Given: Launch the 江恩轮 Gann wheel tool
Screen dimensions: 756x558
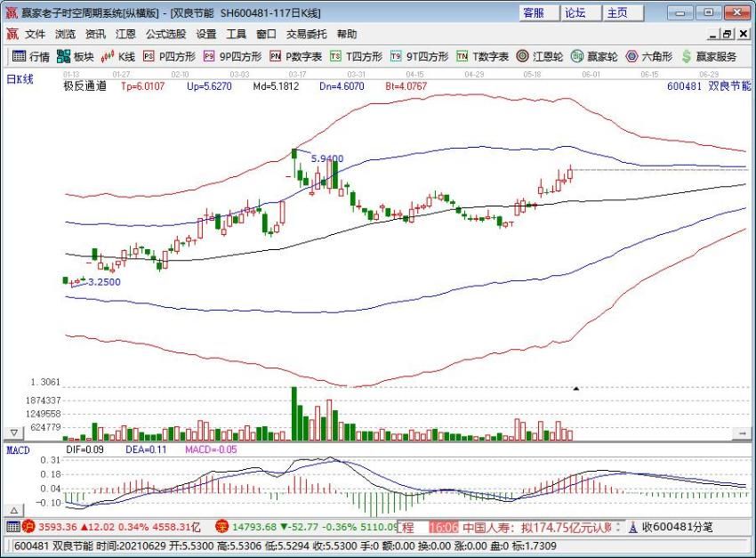Looking at the screenshot, I should click(522, 56).
